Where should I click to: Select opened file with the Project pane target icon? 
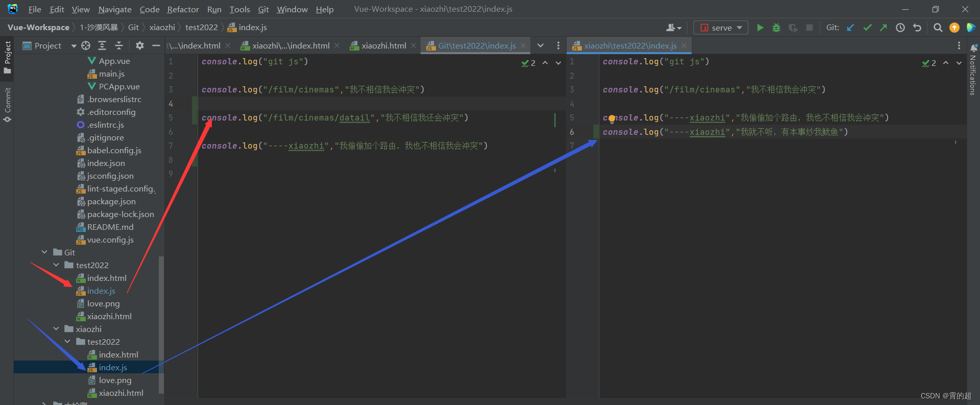[x=86, y=45]
